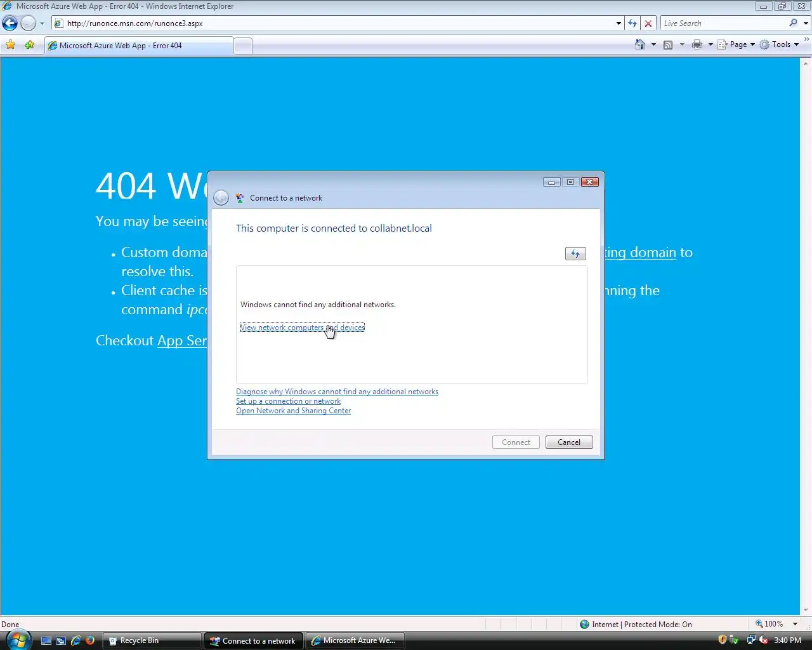Click the Internet Explorer Forward arrow button
Viewport: 812px width, 650px height.
28,23
